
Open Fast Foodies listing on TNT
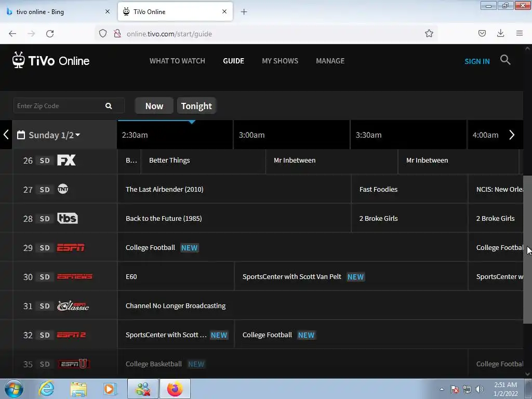[x=409, y=189]
